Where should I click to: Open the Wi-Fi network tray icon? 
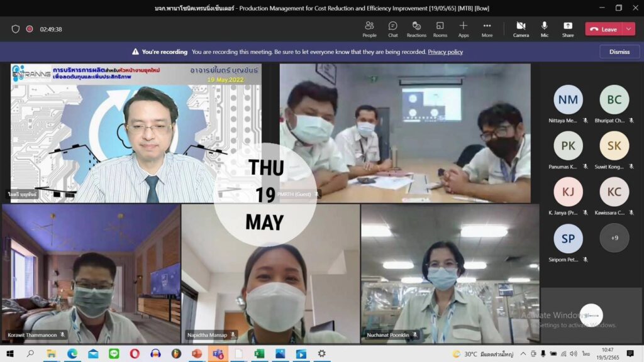coord(563,354)
